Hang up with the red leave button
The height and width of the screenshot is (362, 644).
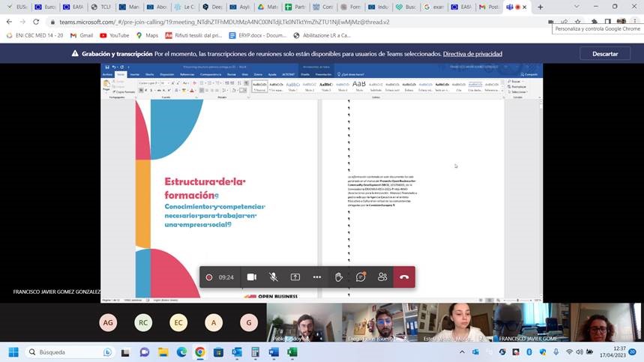point(404,277)
